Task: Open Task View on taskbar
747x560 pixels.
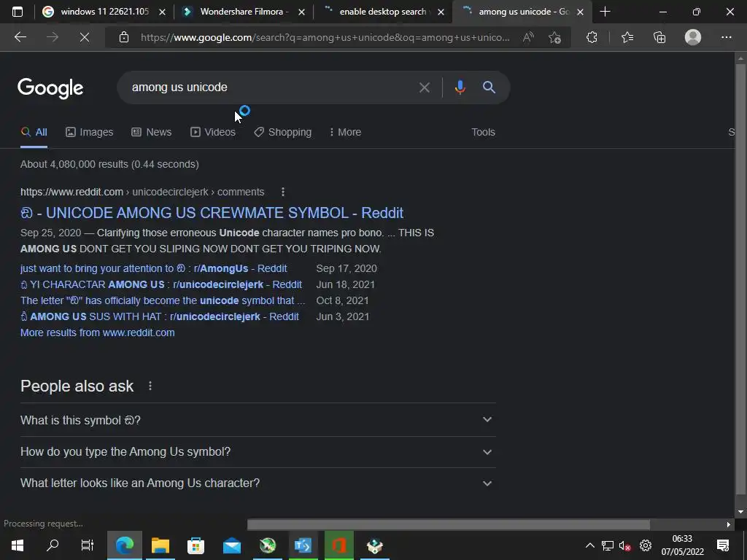Action: point(88,545)
